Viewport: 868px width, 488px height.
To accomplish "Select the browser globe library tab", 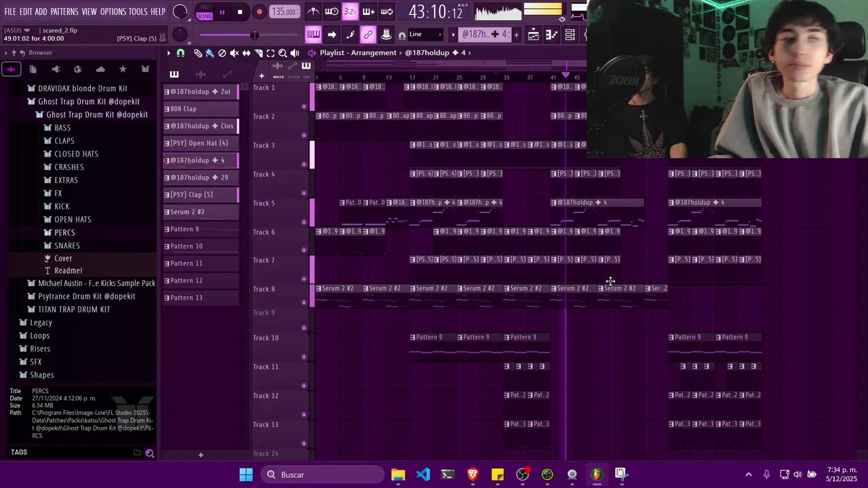I will pyautogui.click(x=78, y=69).
